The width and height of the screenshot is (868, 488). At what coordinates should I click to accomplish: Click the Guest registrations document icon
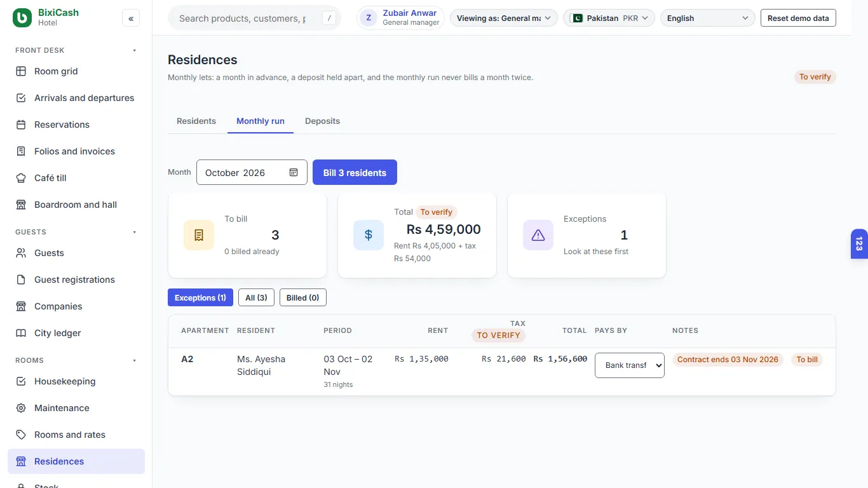[x=21, y=280]
